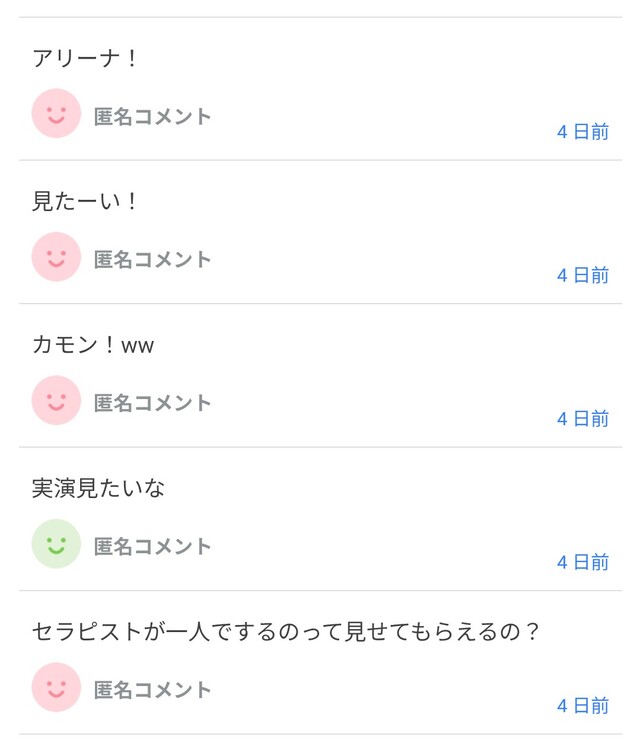The image size is (640, 740).
Task: Click 匿名コメント beside the green avatar
Action: (x=153, y=546)
